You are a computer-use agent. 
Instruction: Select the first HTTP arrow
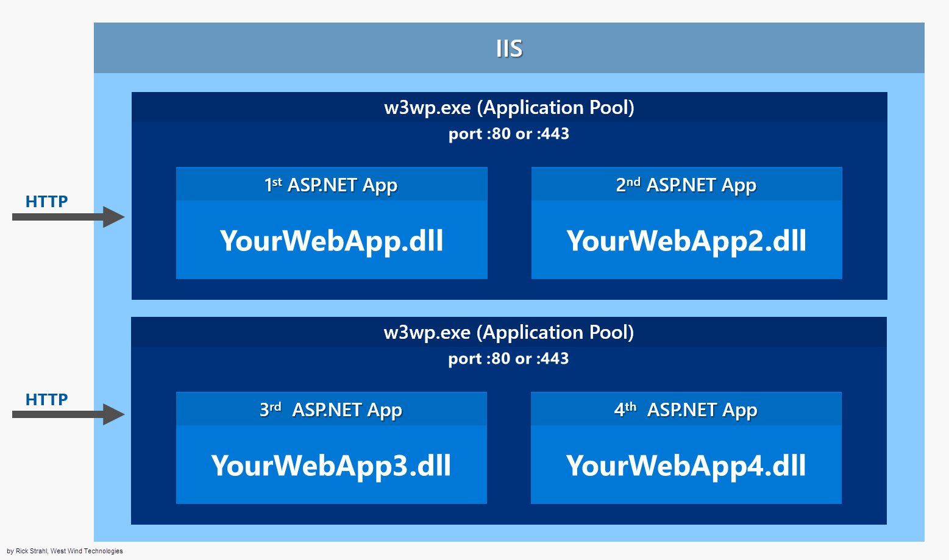click(x=67, y=216)
